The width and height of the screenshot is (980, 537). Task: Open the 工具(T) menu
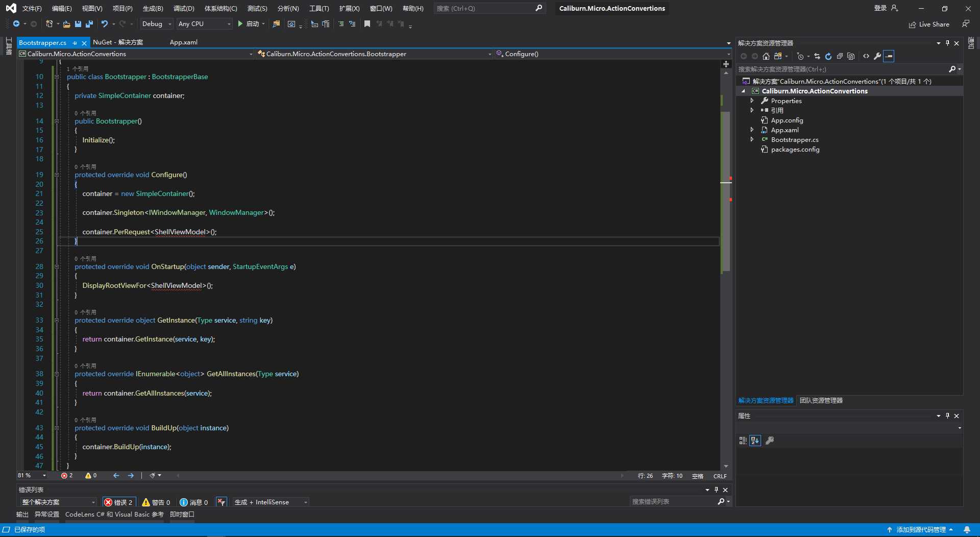coord(319,9)
